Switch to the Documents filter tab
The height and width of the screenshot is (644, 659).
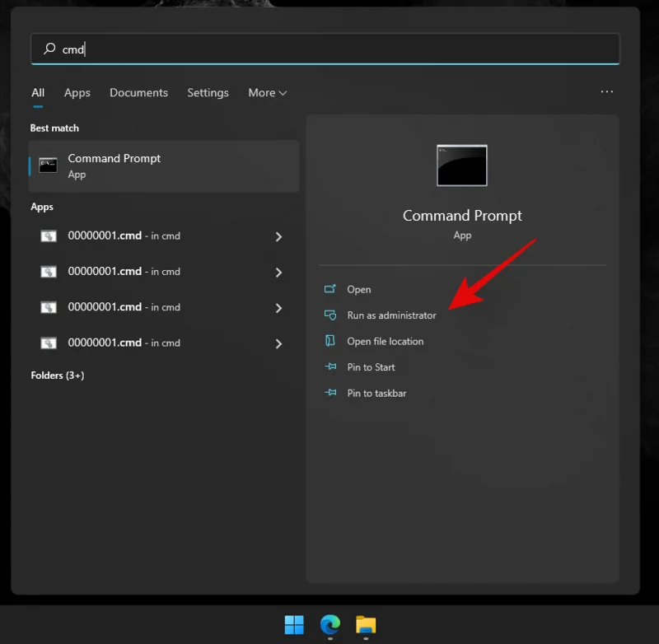click(x=138, y=92)
